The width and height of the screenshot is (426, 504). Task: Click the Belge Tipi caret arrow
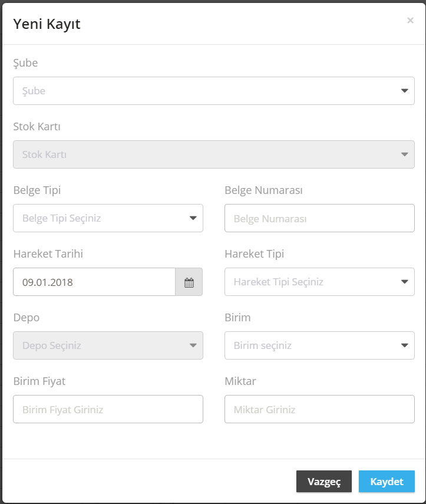[x=193, y=218]
